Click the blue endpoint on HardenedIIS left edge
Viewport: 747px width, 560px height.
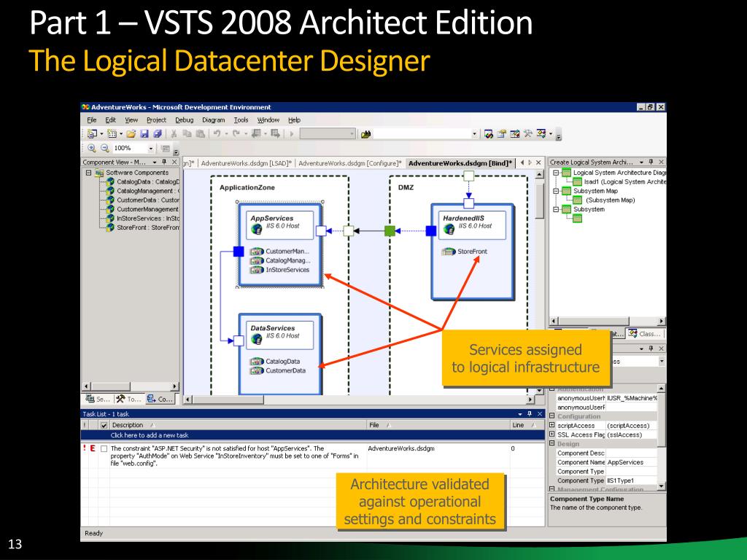click(430, 231)
